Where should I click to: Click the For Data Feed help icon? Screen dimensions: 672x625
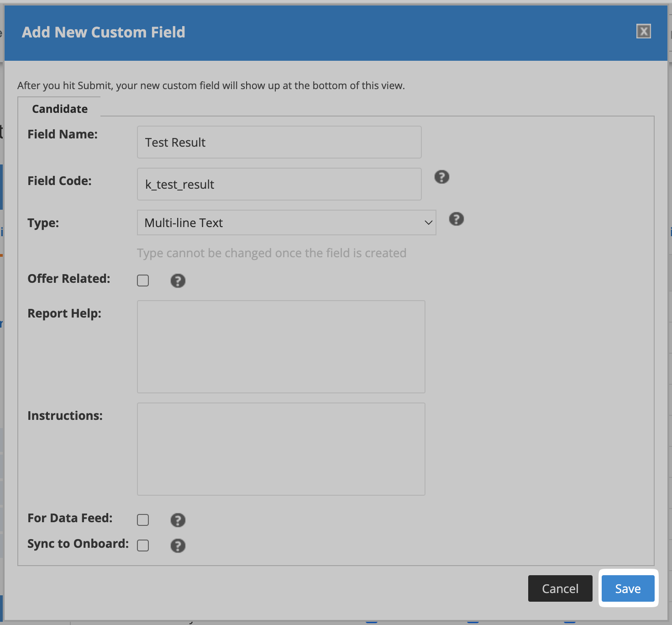tap(178, 520)
